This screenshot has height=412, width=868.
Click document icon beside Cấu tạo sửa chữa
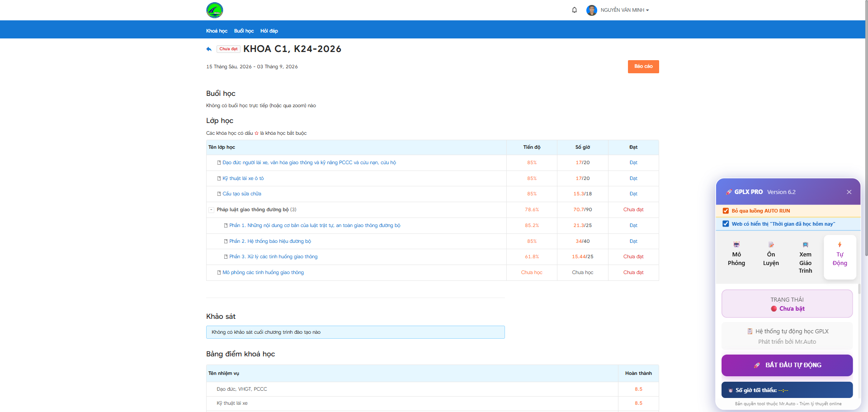[x=219, y=194]
